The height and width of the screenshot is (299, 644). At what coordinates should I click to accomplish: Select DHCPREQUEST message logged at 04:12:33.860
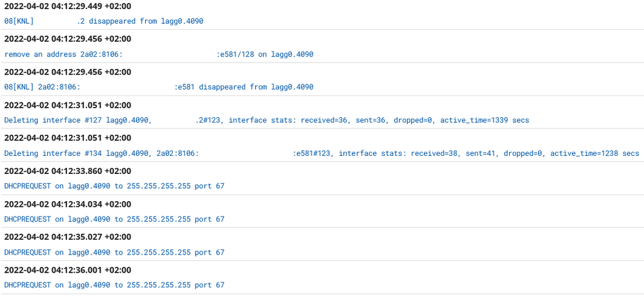(x=114, y=186)
